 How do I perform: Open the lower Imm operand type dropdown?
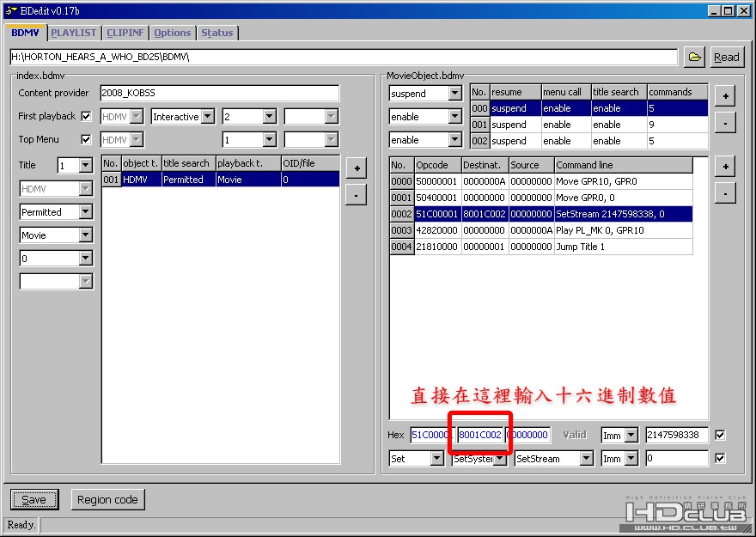631,459
